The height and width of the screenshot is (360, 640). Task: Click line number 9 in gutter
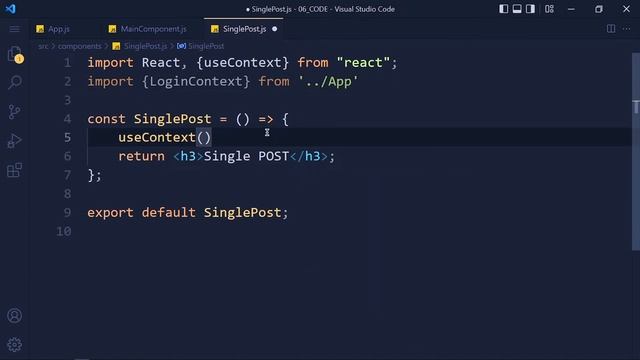(x=68, y=213)
